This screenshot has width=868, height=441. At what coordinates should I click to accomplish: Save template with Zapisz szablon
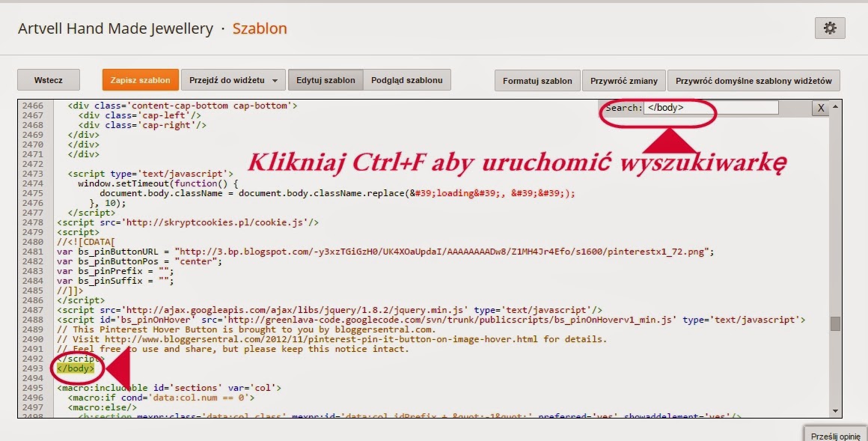(x=140, y=80)
